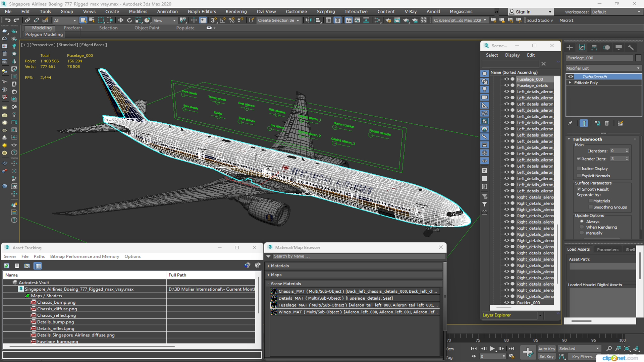
Task: Undo the last action with toolbar arrow
Action: pyautogui.click(x=7, y=20)
